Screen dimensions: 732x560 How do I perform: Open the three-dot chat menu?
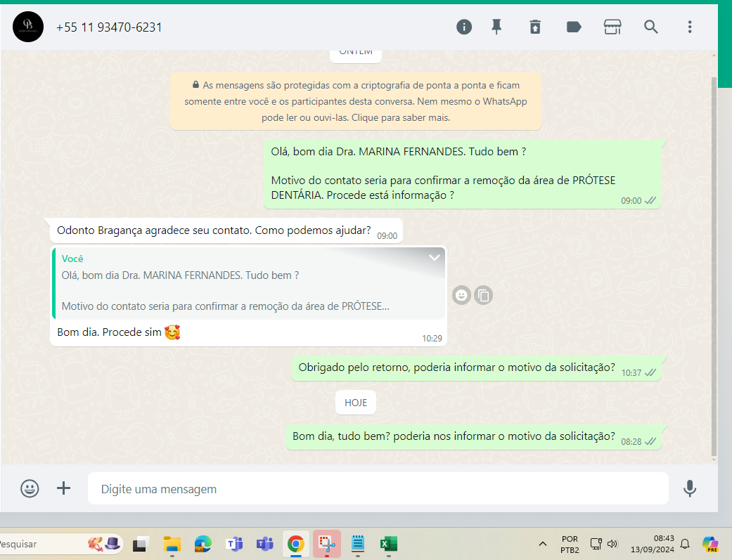[x=690, y=27]
